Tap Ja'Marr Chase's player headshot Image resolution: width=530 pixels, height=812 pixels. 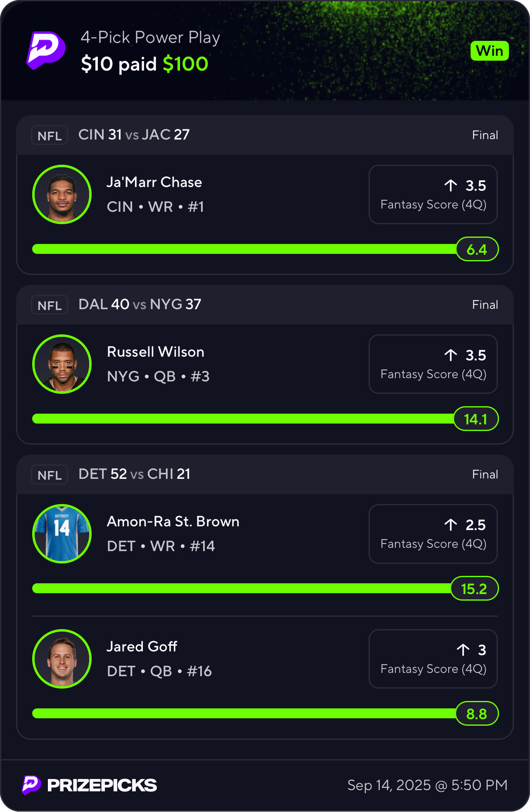62,194
